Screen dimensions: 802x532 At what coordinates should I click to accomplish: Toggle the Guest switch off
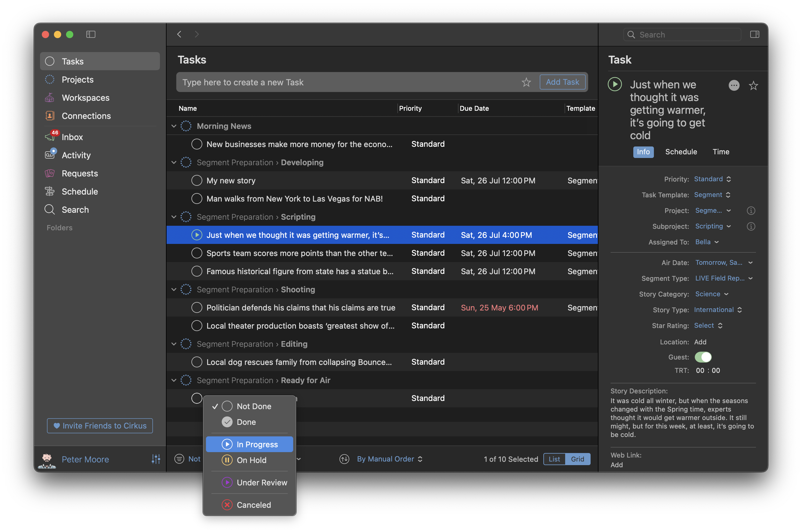tap(703, 357)
